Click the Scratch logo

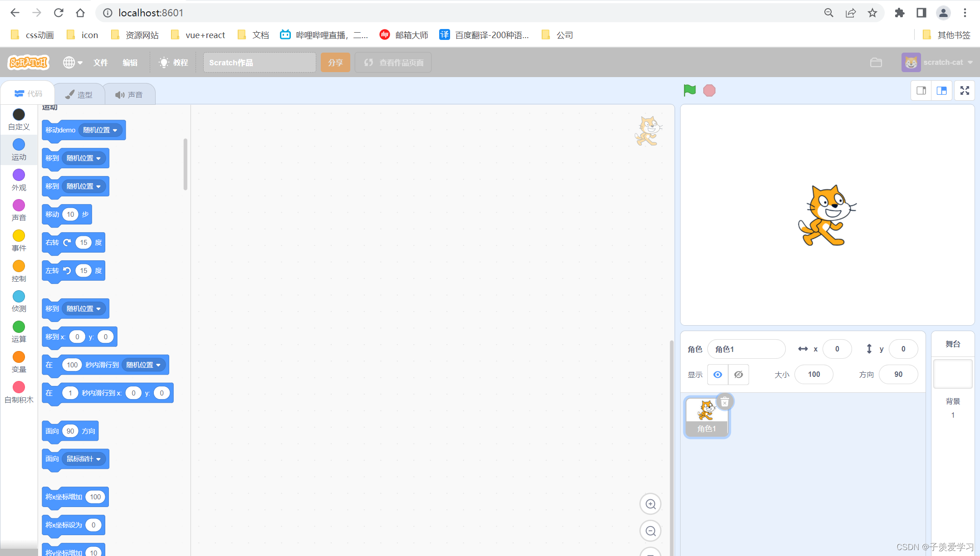pyautogui.click(x=29, y=63)
